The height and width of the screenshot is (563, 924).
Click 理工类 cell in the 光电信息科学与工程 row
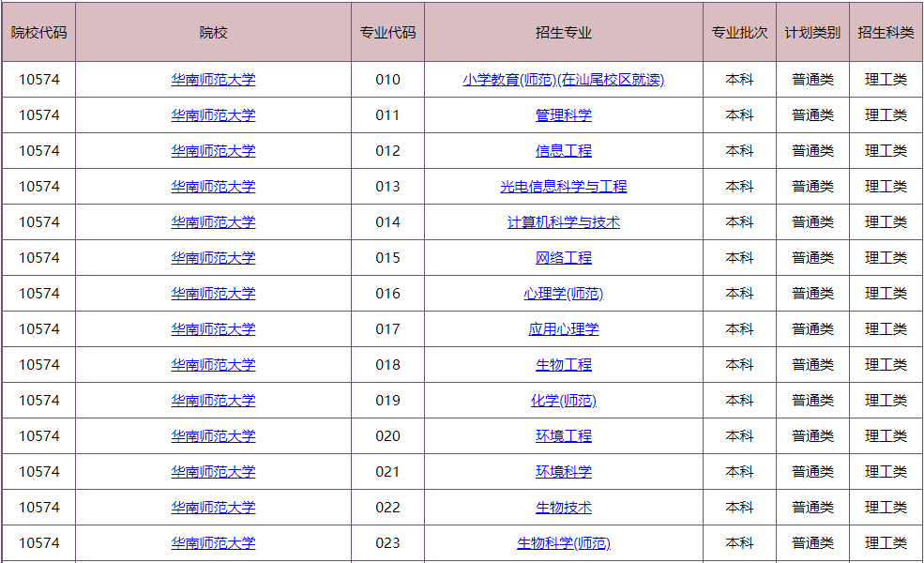click(x=886, y=187)
